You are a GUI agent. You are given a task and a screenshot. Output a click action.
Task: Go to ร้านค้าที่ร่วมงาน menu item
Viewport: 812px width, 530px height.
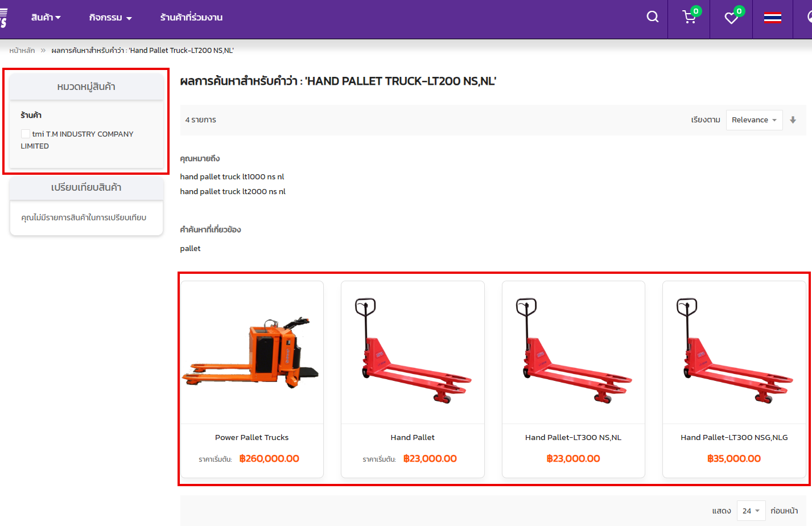191,18
